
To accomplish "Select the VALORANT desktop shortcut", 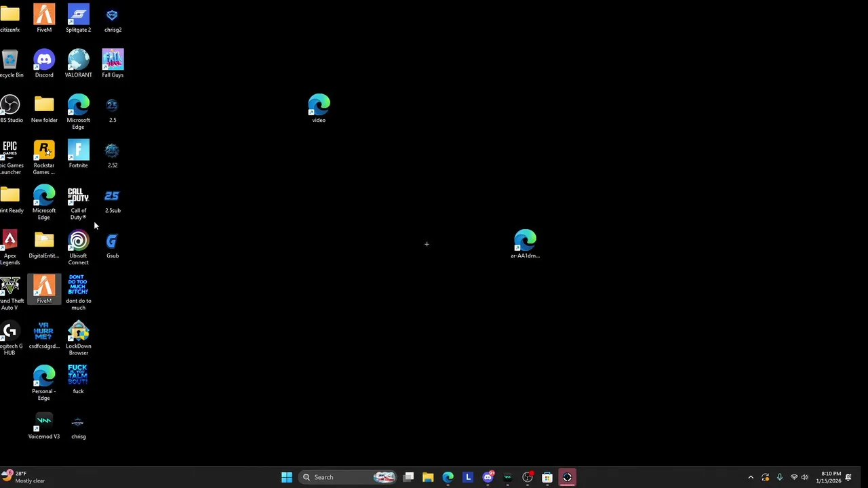I will click(x=78, y=64).
